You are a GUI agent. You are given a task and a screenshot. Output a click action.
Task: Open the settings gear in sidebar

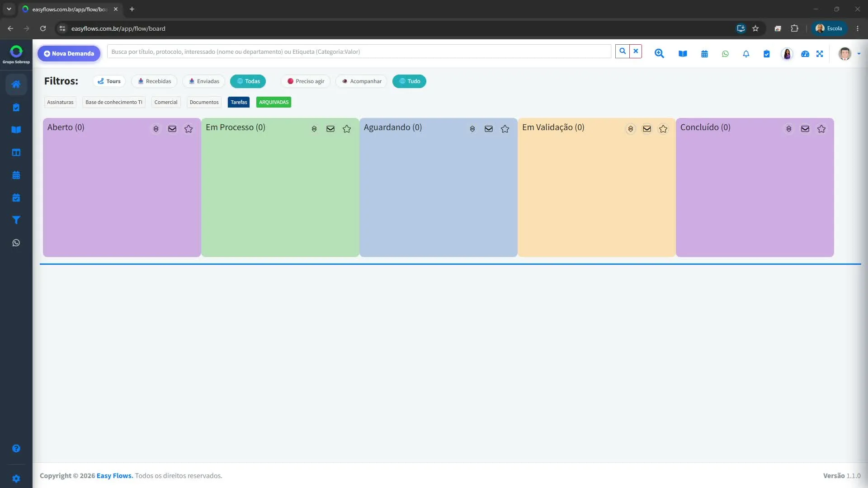16,479
